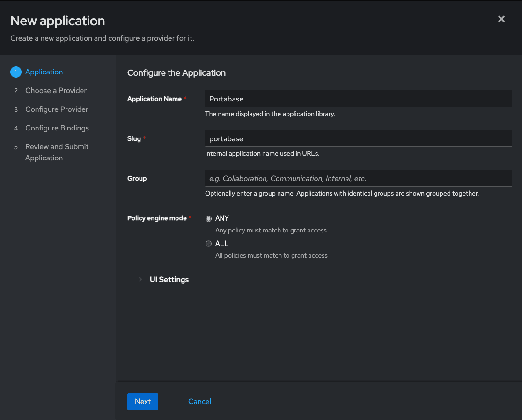Click the UI Settings label
This screenshot has height=420, width=522.
pyautogui.click(x=169, y=279)
